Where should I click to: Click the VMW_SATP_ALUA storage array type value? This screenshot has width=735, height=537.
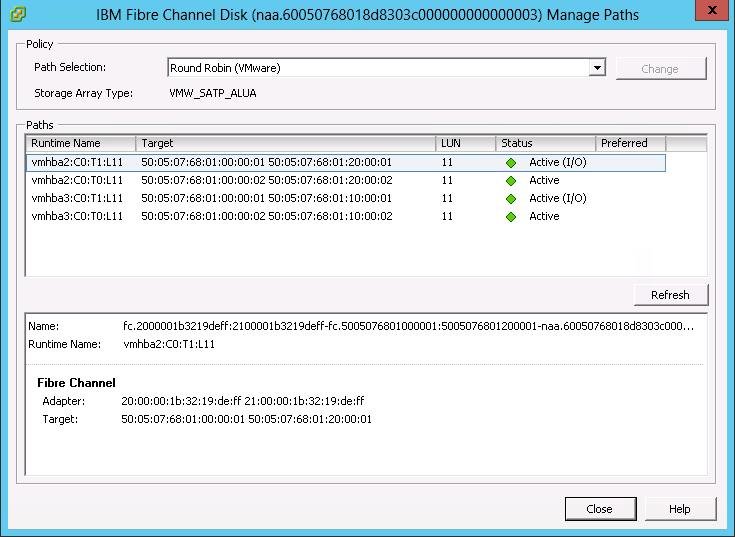tap(213, 93)
